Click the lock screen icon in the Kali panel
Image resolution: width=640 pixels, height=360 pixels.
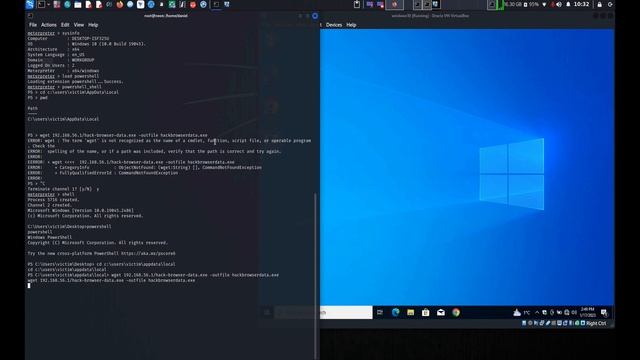point(600,4)
